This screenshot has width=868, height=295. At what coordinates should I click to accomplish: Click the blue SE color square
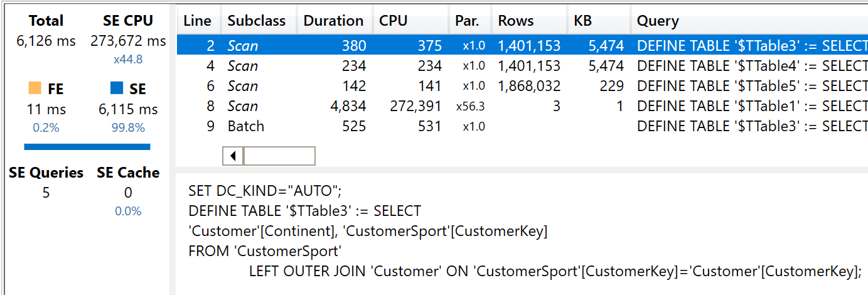(x=117, y=88)
